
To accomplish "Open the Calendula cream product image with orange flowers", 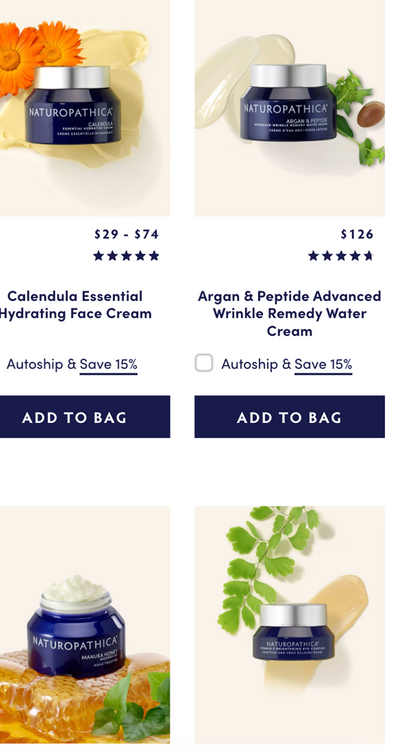I will (x=85, y=108).
